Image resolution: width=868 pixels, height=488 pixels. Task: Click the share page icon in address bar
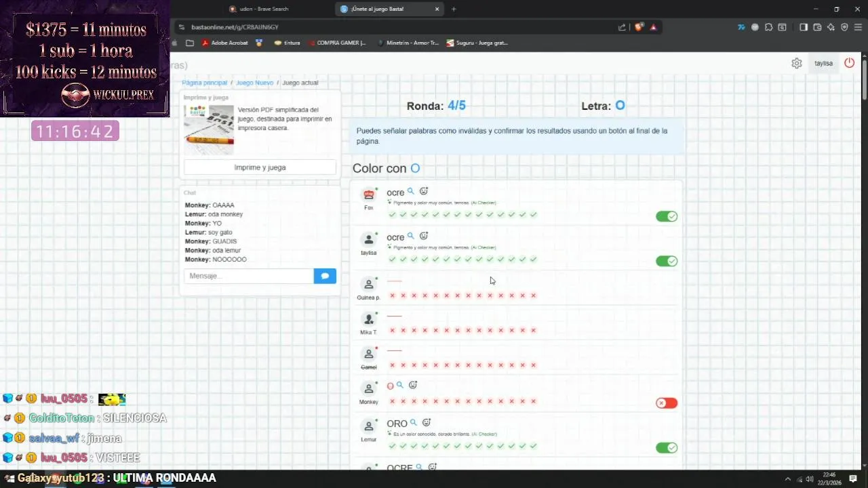622,27
